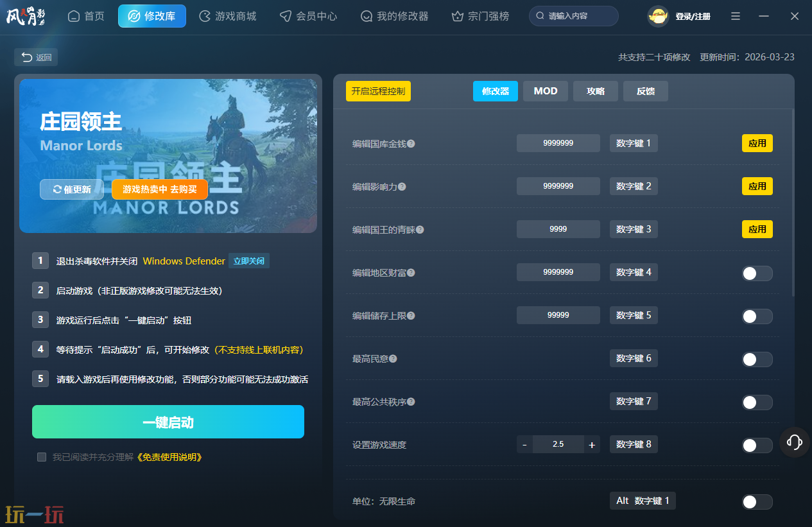Click 应用 for 编辑国王的青睐
Image resolution: width=812 pixels, height=527 pixels.
757,229
